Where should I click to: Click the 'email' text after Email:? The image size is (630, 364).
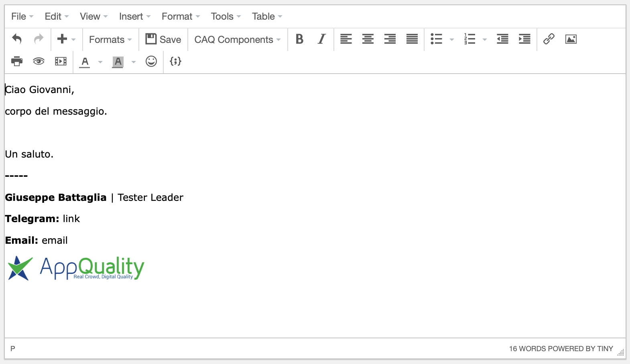55,240
